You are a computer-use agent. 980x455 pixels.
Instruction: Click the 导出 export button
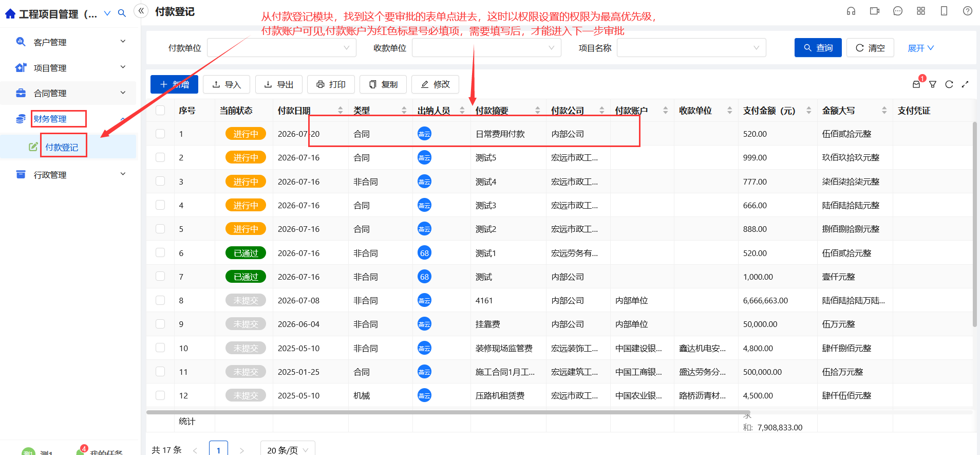[x=279, y=84]
